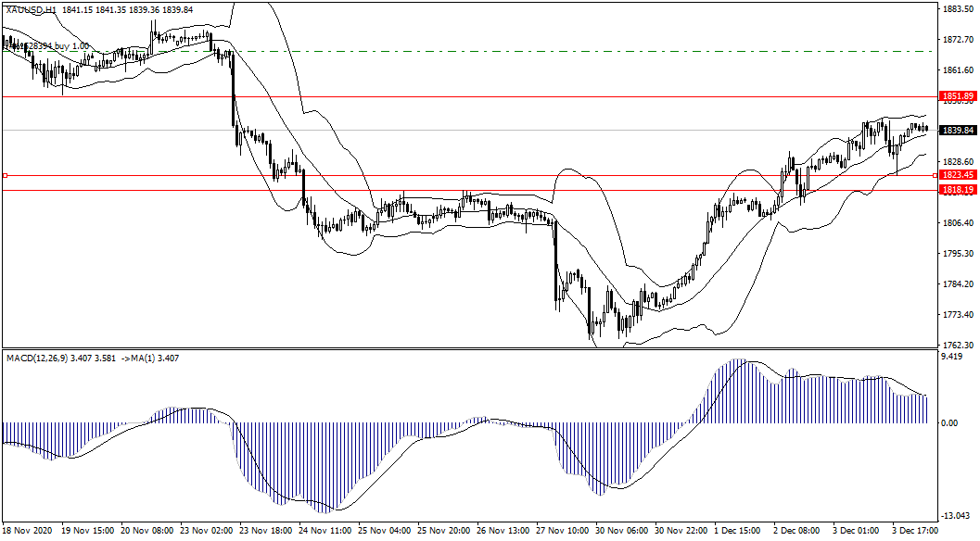This screenshot has width=980, height=541.
Task: Click the 1818.19 red price label
Action: 957,190
